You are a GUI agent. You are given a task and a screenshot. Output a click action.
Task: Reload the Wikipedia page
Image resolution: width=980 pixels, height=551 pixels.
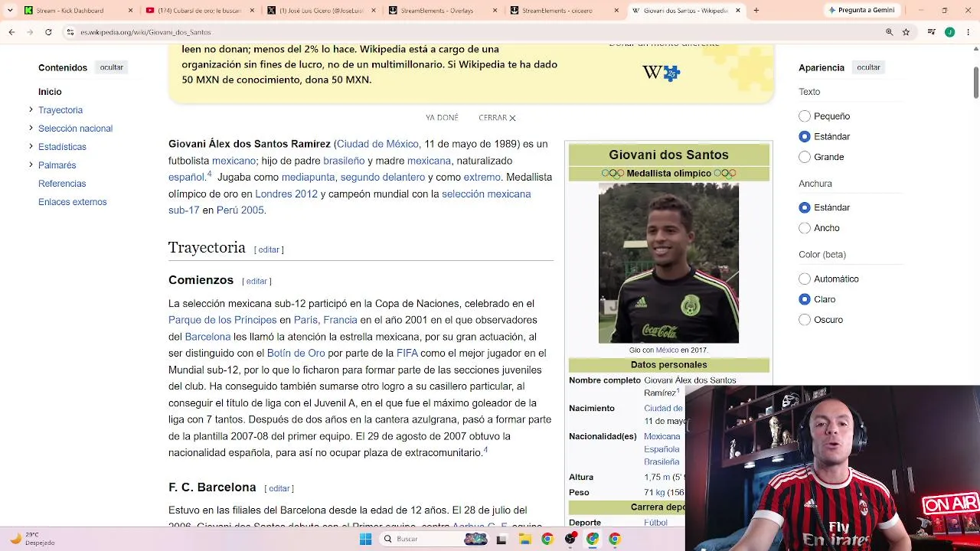pyautogui.click(x=48, y=32)
